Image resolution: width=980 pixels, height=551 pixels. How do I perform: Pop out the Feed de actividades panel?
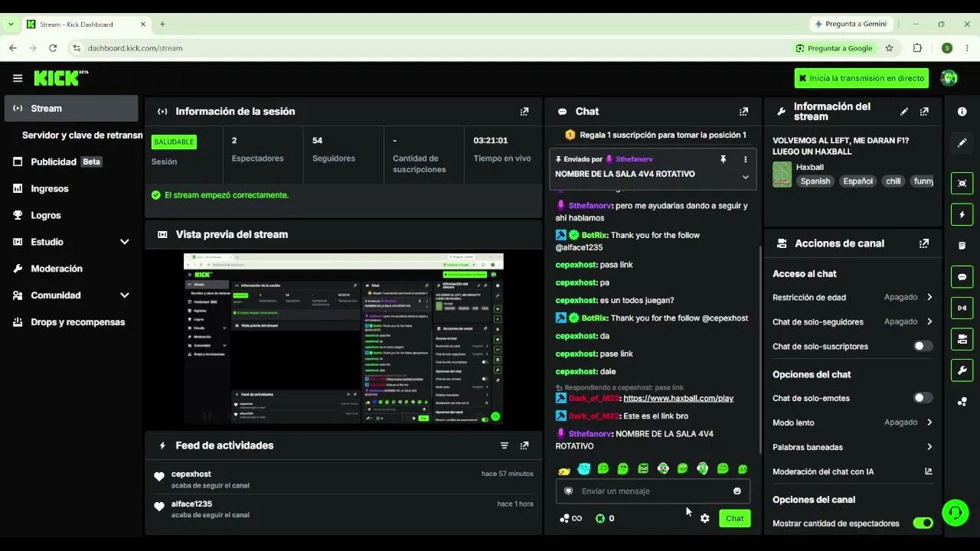tap(524, 445)
